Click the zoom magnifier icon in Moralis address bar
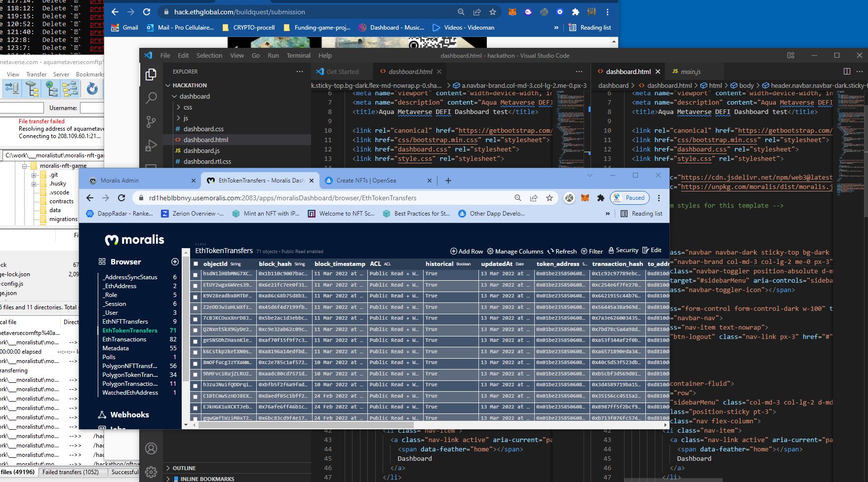Viewport: 868px width, 482px height. [x=517, y=198]
